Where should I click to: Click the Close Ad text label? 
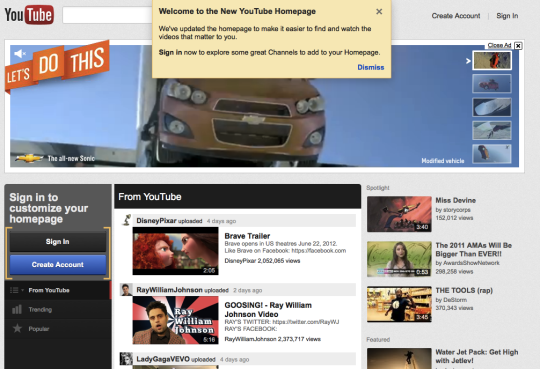499,45
